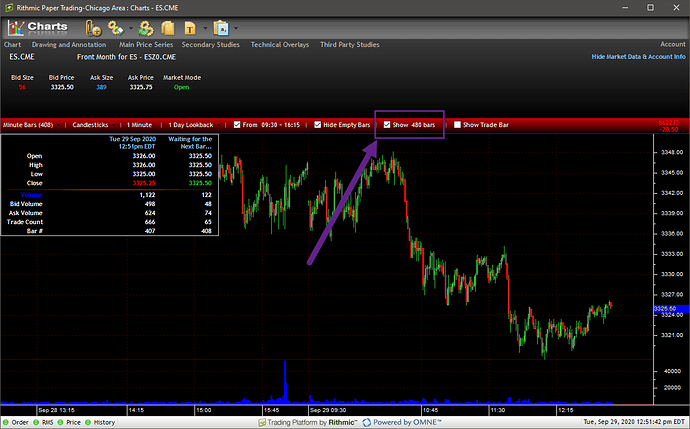This screenshot has width=690, height=429.
Task: Click the Charts logo icon
Action: point(16,28)
